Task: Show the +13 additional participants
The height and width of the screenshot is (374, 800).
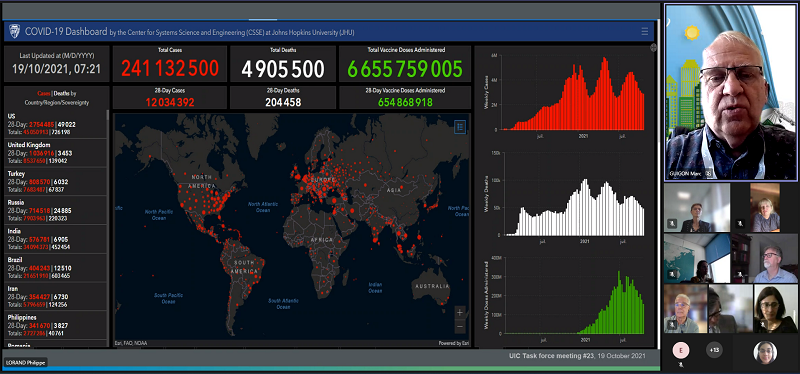Action: (714, 350)
